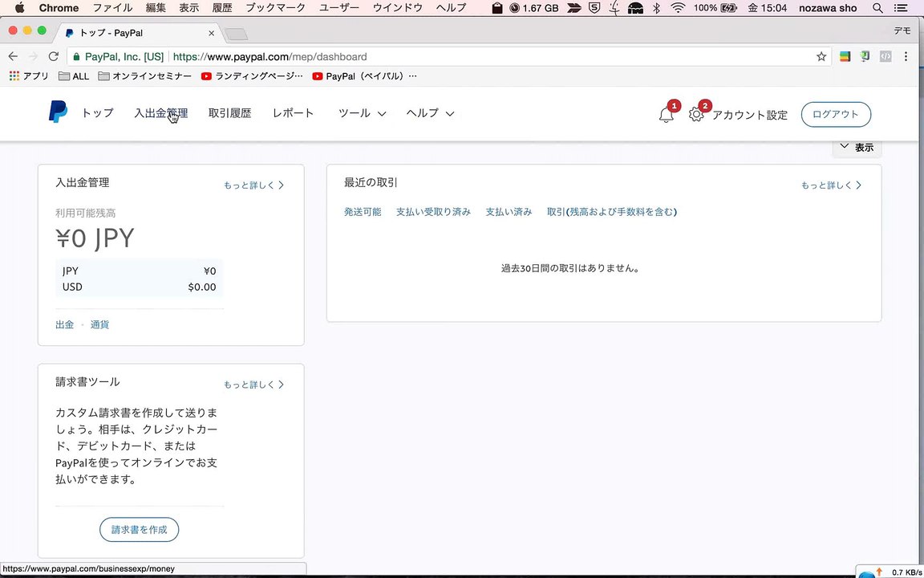The height and width of the screenshot is (578, 924).
Task: Open もっと詳しく in 請求書ツール card
Action: (x=253, y=385)
